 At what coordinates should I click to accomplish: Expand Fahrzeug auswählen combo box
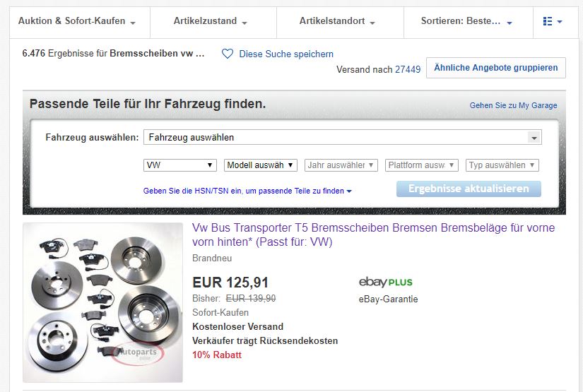343,138
